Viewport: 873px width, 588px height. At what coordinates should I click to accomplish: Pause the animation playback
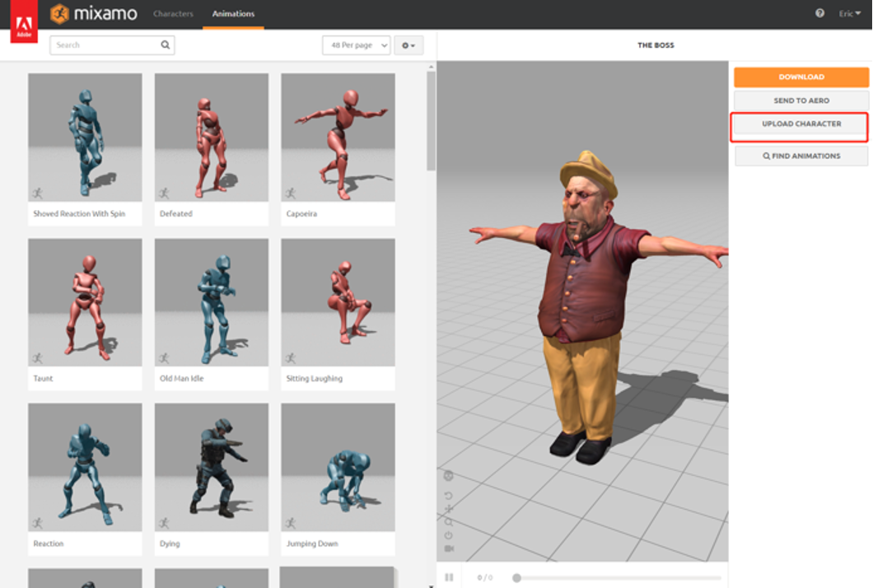click(449, 577)
